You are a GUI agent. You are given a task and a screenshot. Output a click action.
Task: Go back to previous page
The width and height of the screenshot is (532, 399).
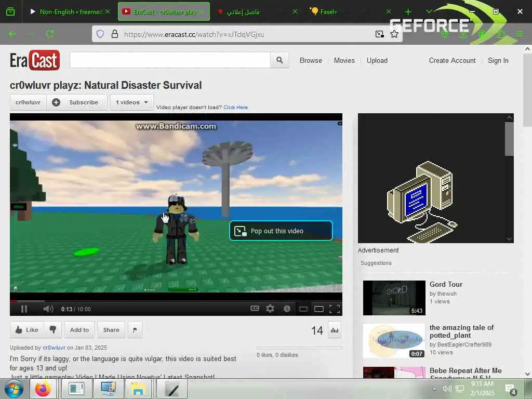(12, 34)
